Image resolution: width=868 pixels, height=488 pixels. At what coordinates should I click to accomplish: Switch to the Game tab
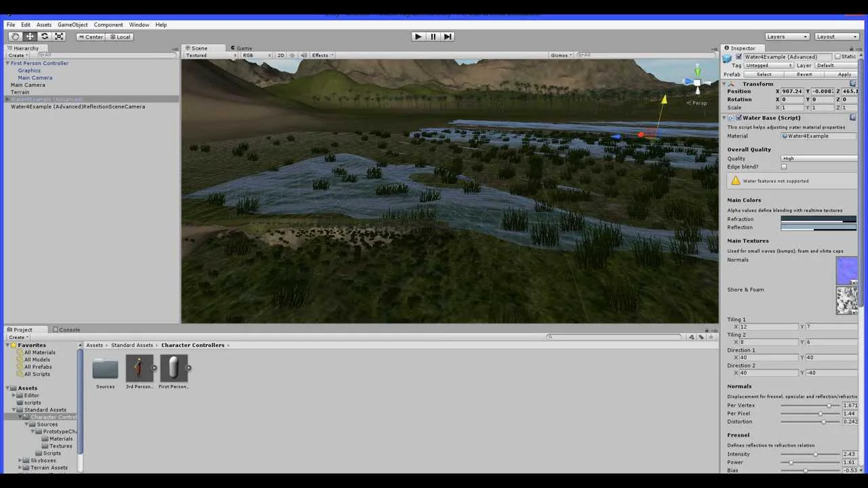click(x=241, y=48)
